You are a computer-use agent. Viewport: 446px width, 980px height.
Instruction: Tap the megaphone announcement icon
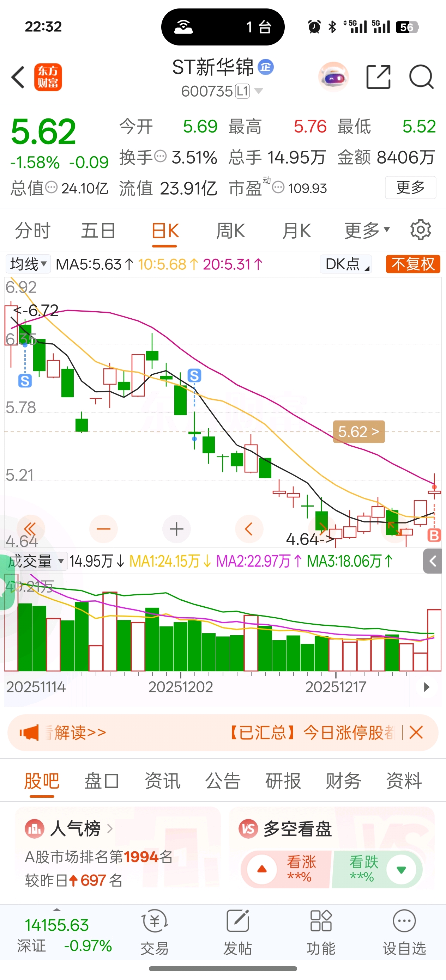(x=29, y=732)
